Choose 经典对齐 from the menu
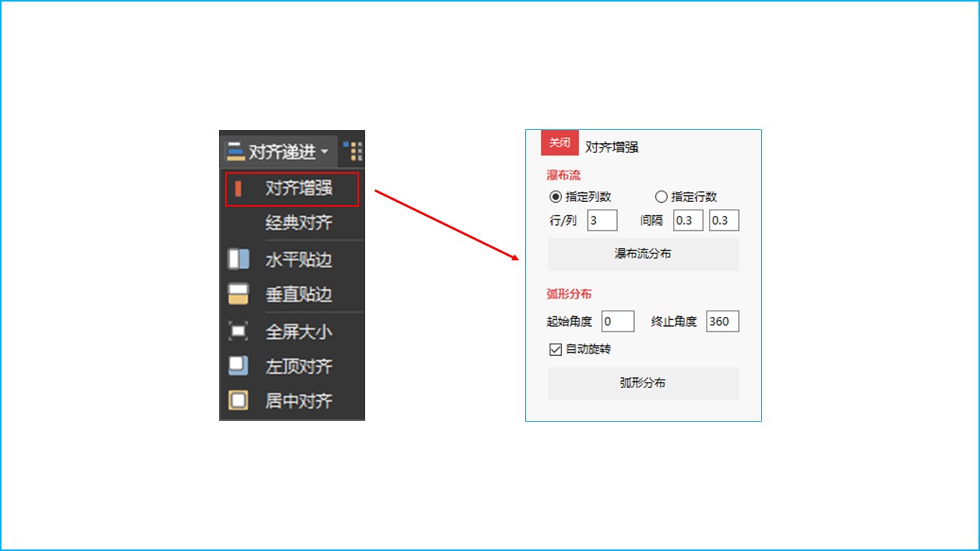This screenshot has width=980, height=551. pos(299,223)
